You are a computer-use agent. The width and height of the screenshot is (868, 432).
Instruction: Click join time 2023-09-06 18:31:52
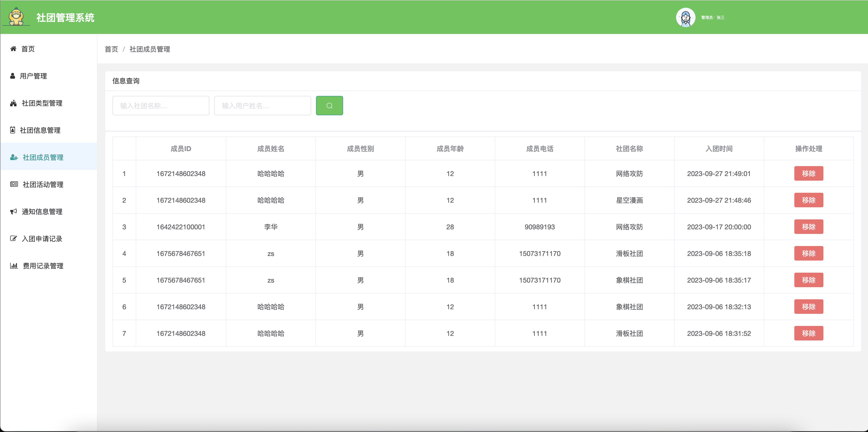point(719,333)
